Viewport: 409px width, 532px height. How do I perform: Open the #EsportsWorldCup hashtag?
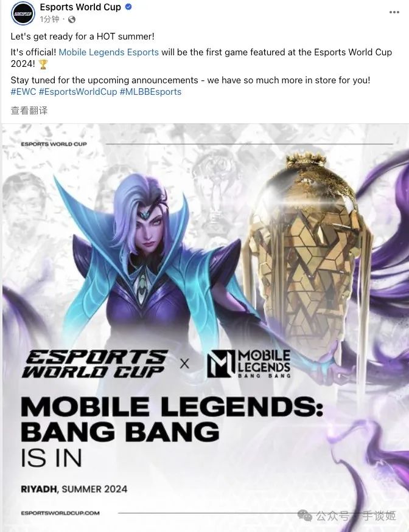[x=78, y=92]
